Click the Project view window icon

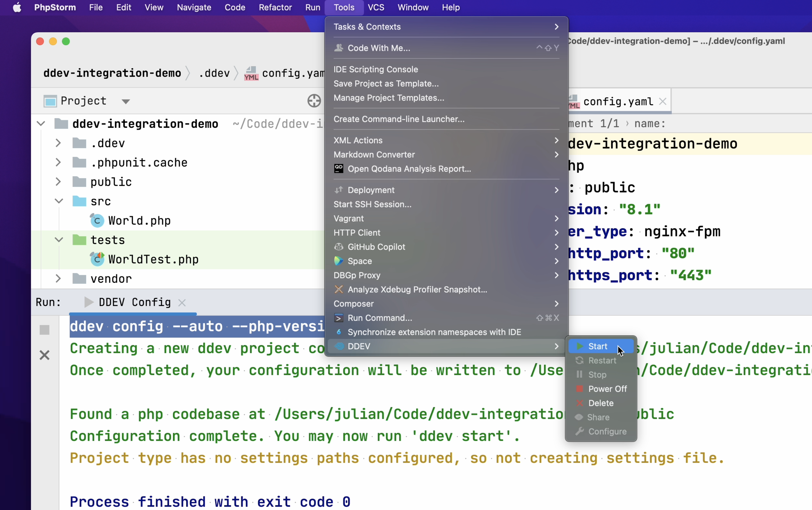50,101
